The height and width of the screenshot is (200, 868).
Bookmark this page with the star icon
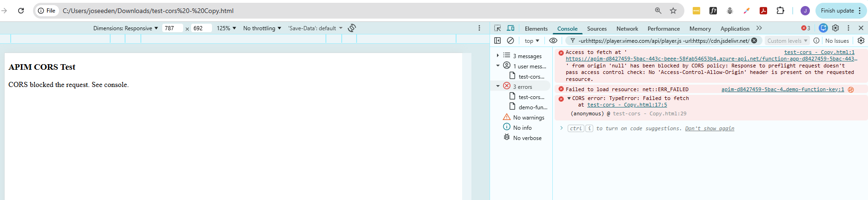[x=673, y=11]
